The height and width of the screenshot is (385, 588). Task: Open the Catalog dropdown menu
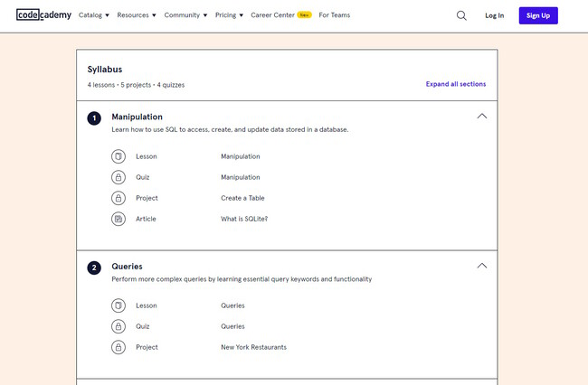pyautogui.click(x=93, y=15)
